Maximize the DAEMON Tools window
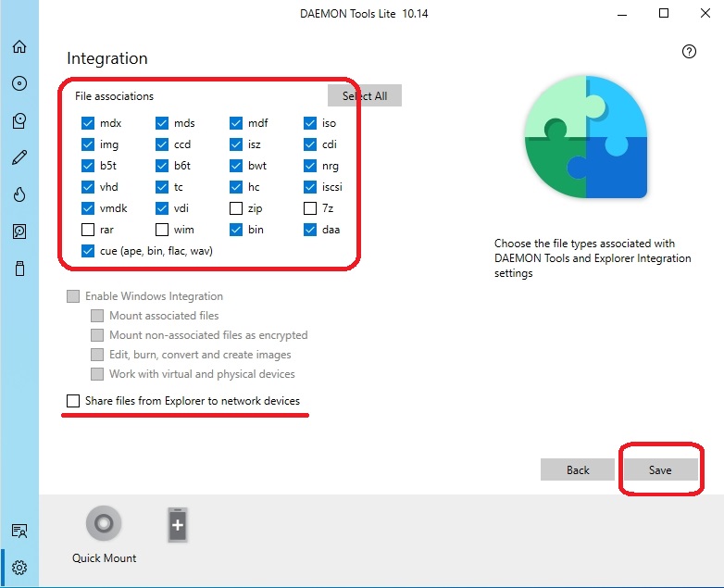The image size is (724, 588). click(664, 13)
